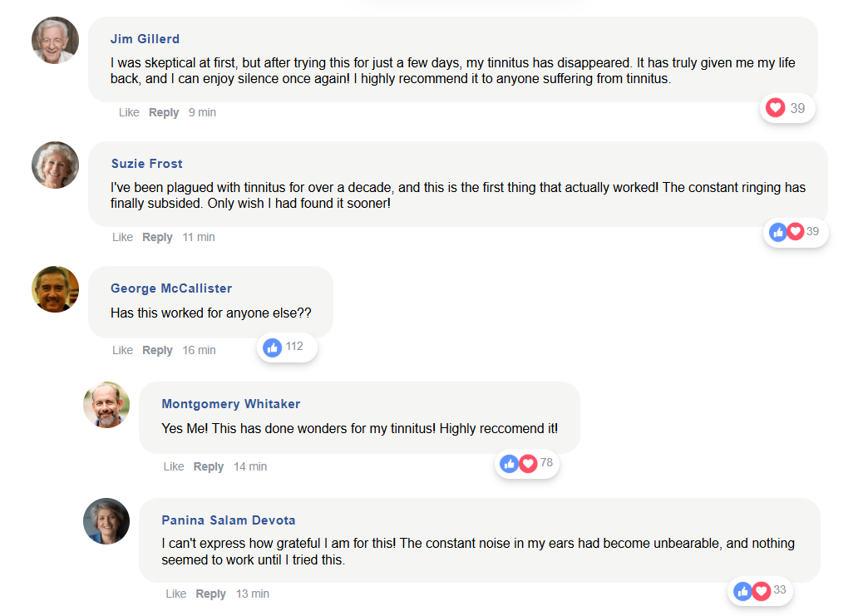
Task: Click heart reaction on Montgomery Whitaker's reply
Action: point(528,463)
